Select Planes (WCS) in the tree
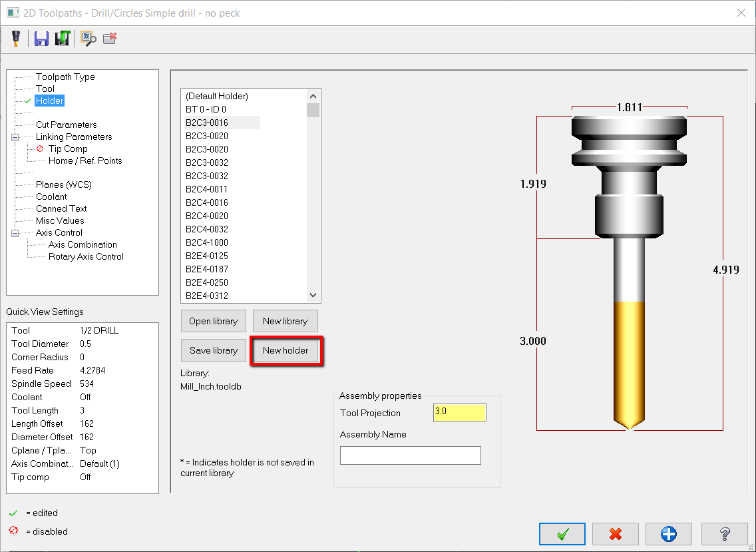Screen dimensions: 756x552 tap(64, 185)
